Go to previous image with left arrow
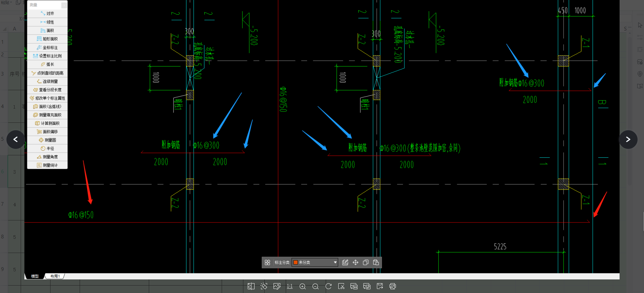 pyautogui.click(x=16, y=139)
